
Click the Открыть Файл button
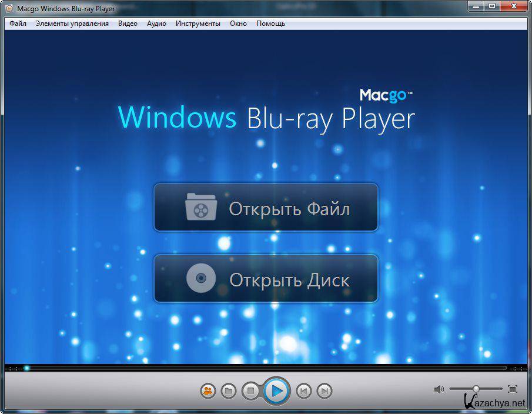pos(266,208)
